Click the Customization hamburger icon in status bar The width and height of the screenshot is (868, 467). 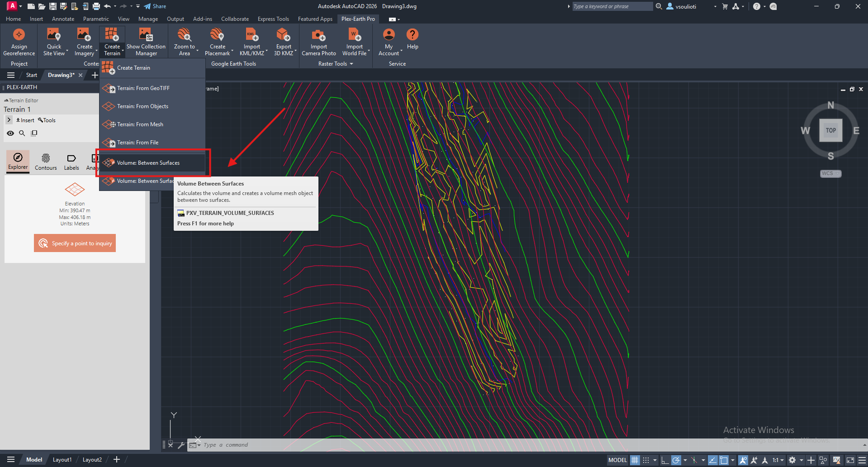862,460
